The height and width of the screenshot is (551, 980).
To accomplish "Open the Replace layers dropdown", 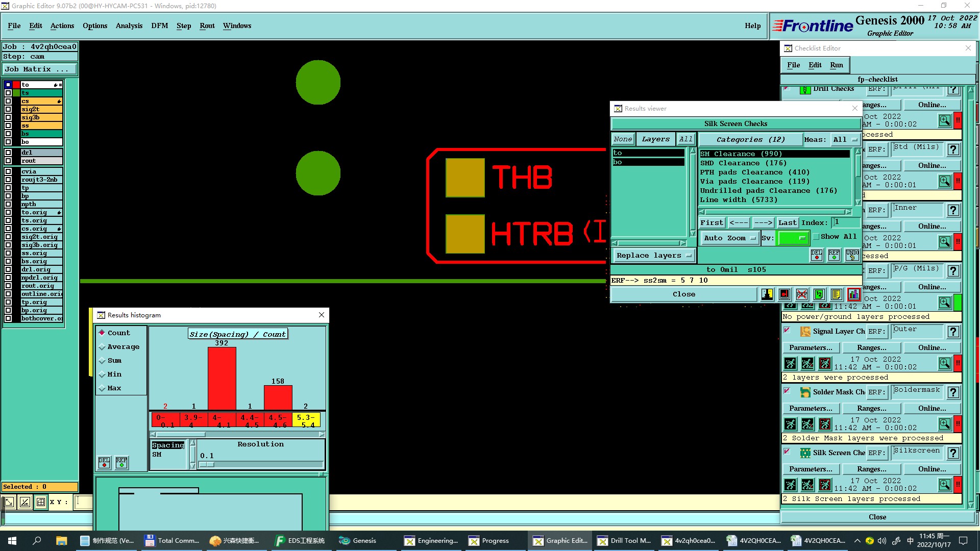I will [x=653, y=255].
